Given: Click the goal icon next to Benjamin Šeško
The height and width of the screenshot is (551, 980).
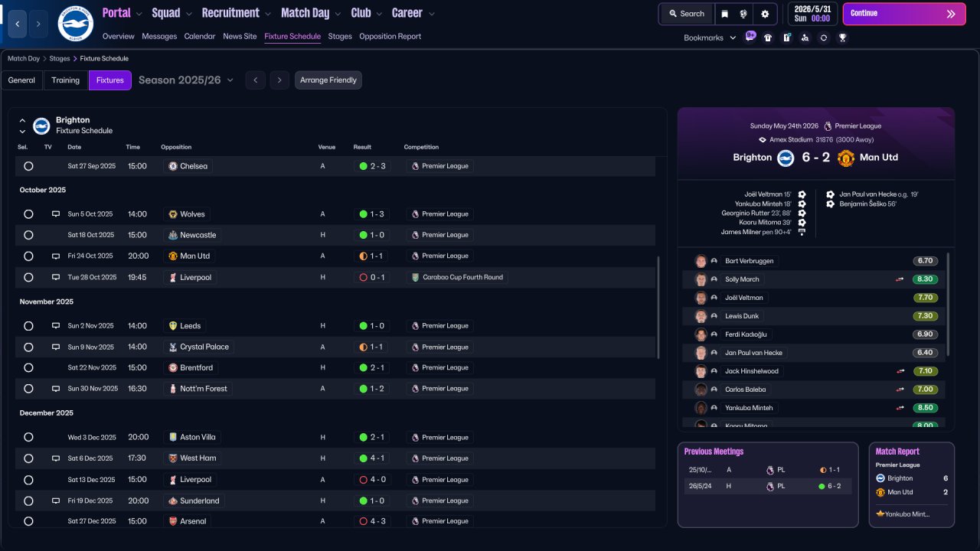Looking at the screenshot, I should tap(831, 204).
